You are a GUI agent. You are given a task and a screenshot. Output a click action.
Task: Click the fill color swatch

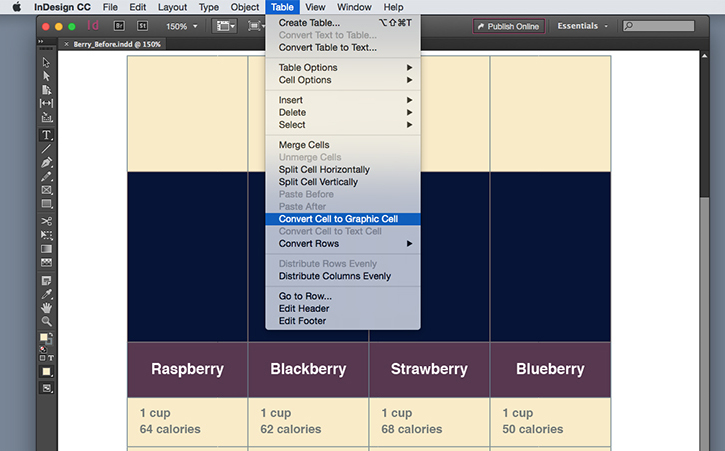[x=44, y=337]
